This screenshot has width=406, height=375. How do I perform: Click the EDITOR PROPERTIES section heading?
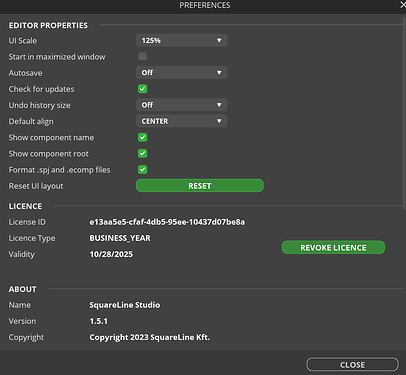(48, 25)
